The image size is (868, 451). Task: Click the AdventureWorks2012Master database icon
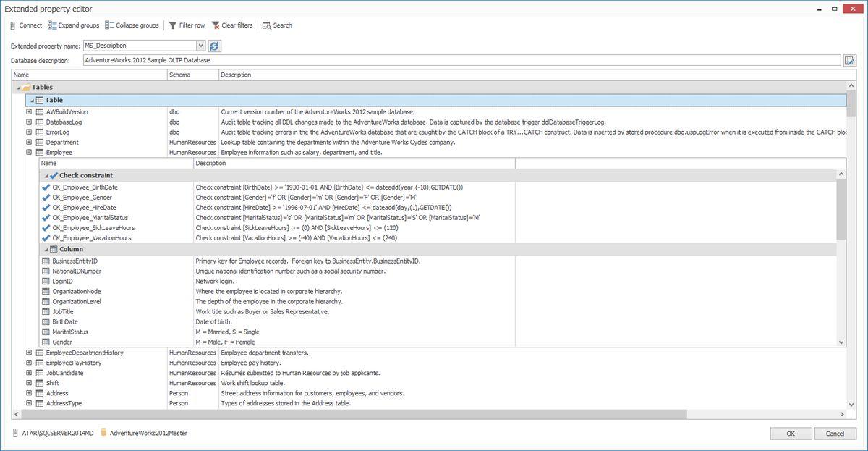(x=103, y=433)
